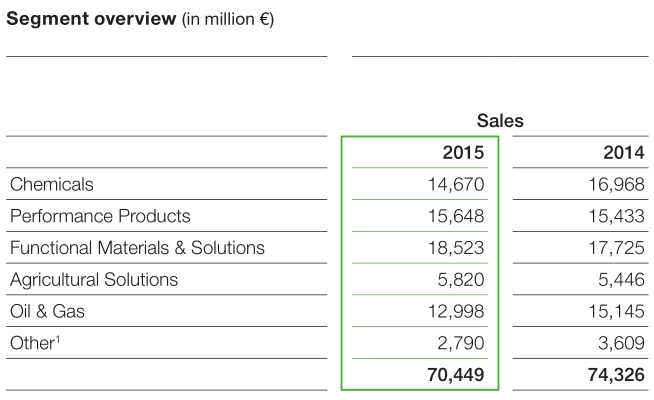Select Functional Materials & Solutions label

point(137,248)
